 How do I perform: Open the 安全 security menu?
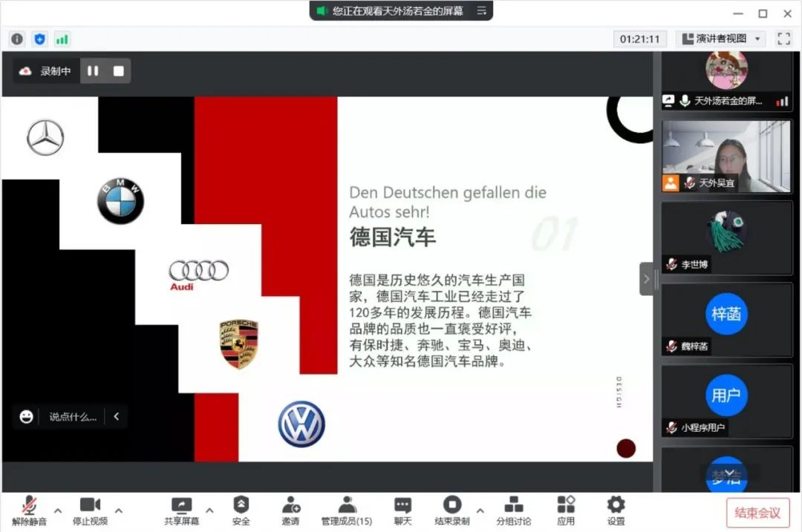(x=241, y=510)
